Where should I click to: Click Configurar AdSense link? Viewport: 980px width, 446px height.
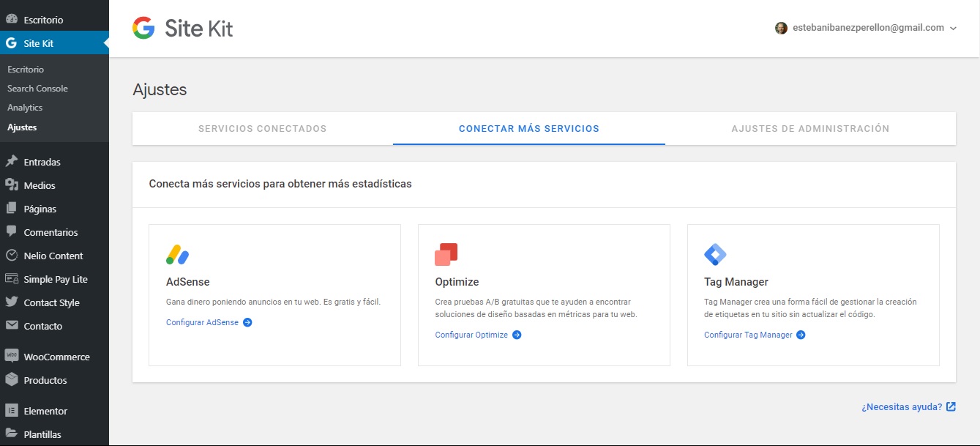click(202, 322)
